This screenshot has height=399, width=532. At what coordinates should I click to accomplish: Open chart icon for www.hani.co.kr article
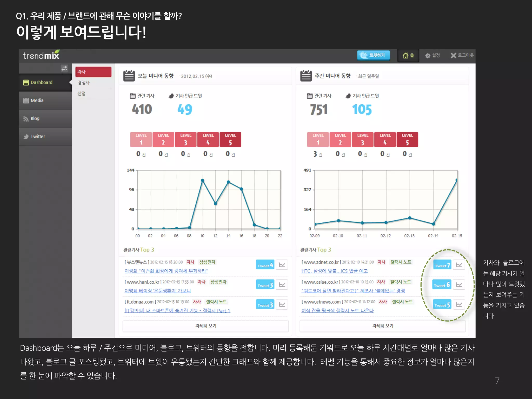tap(282, 284)
